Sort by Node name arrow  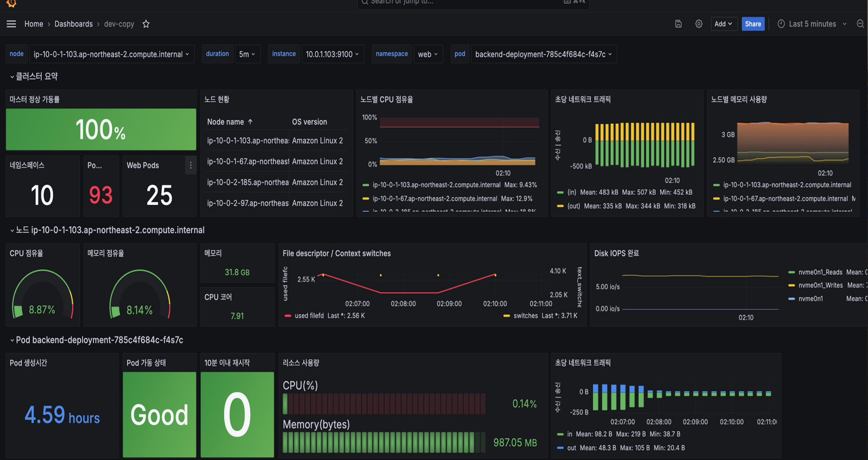250,122
